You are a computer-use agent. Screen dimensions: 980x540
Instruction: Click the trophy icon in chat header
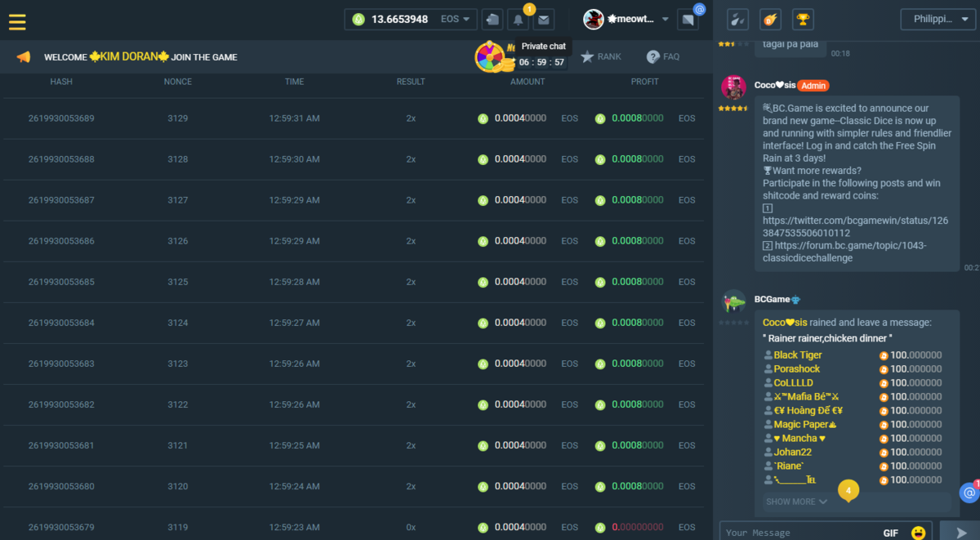[803, 19]
